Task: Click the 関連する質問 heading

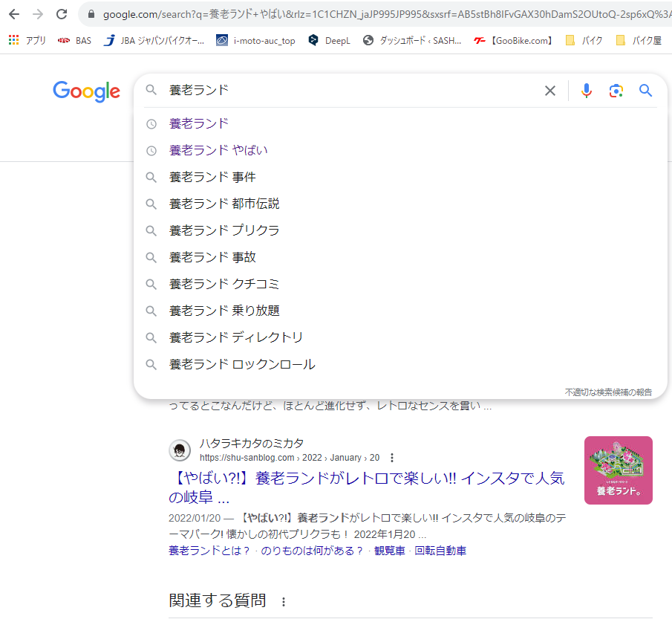Action: tap(218, 600)
